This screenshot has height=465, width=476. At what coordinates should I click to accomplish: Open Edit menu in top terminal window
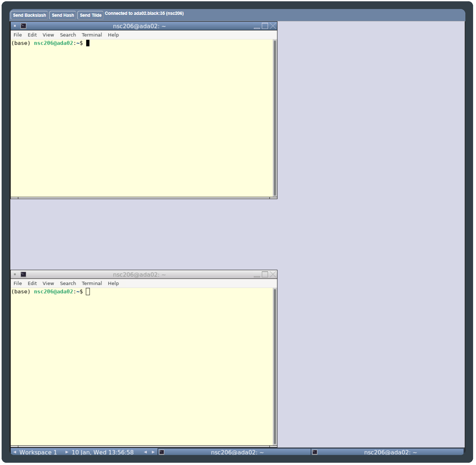pyautogui.click(x=32, y=35)
